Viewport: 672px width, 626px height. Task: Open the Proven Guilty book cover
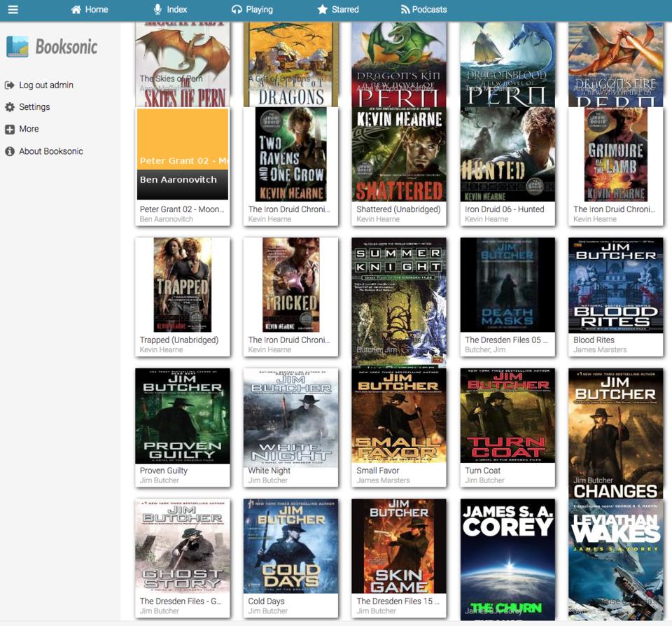click(182, 416)
